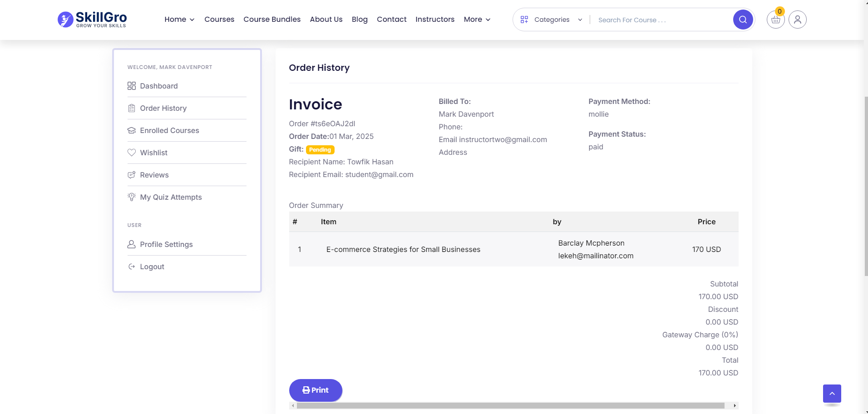Open the Instructors nav item
Viewport: 868px width, 414px height.
pyautogui.click(x=434, y=20)
